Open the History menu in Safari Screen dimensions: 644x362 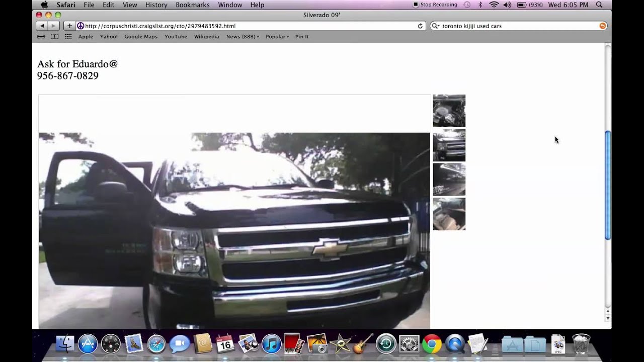[x=156, y=5]
